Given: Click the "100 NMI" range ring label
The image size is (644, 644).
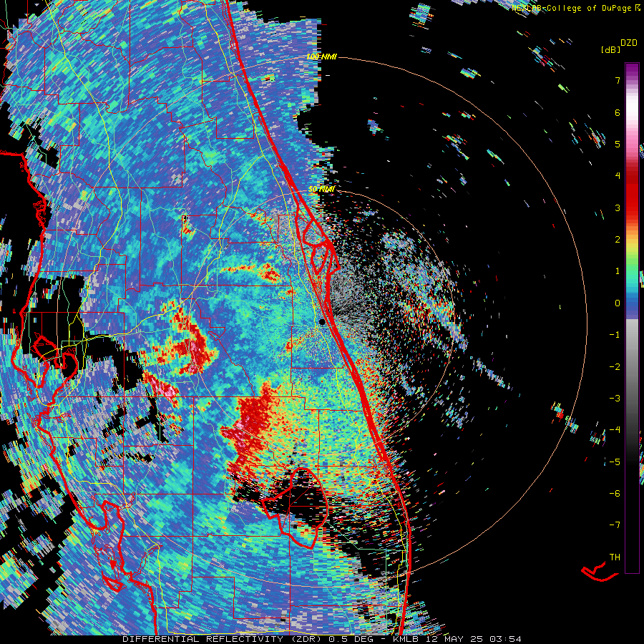Looking at the screenshot, I should (321, 57).
